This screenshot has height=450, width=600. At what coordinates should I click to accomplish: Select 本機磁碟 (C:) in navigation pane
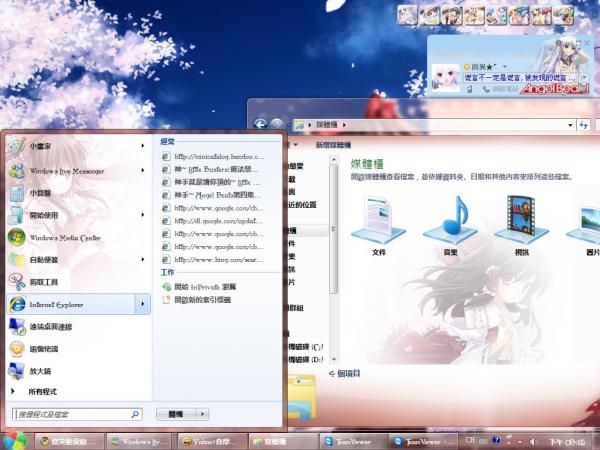pos(305,347)
